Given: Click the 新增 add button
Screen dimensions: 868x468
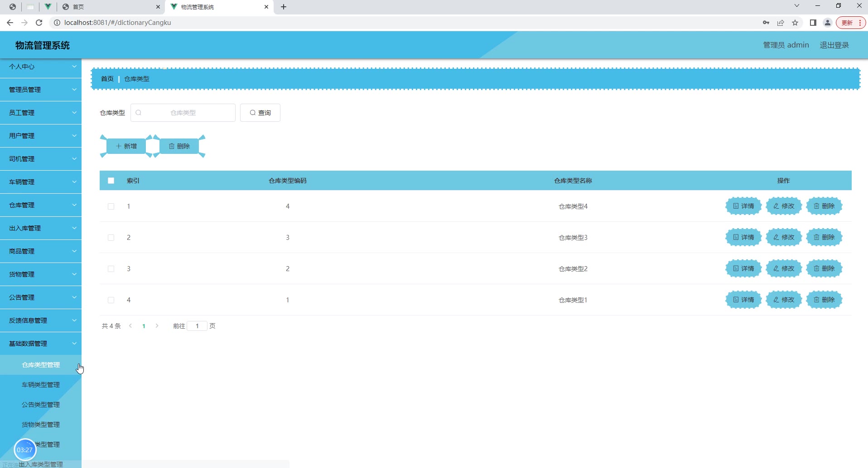Looking at the screenshot, I should pyautogui.click(x=126, y=146).
